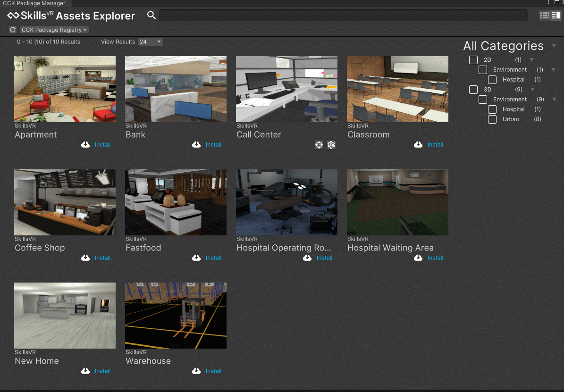Click the search magnifier icon
Image resolution: width=564 pixels, height=392 pixels.
(152, 15)
